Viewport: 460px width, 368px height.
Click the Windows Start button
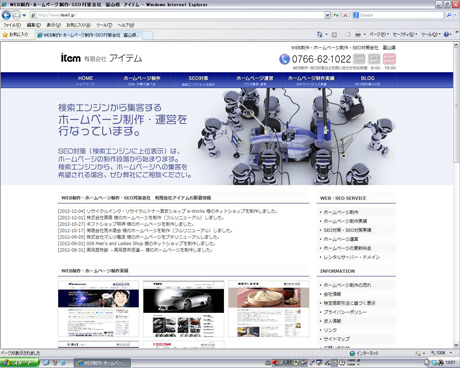click(19, 363)
